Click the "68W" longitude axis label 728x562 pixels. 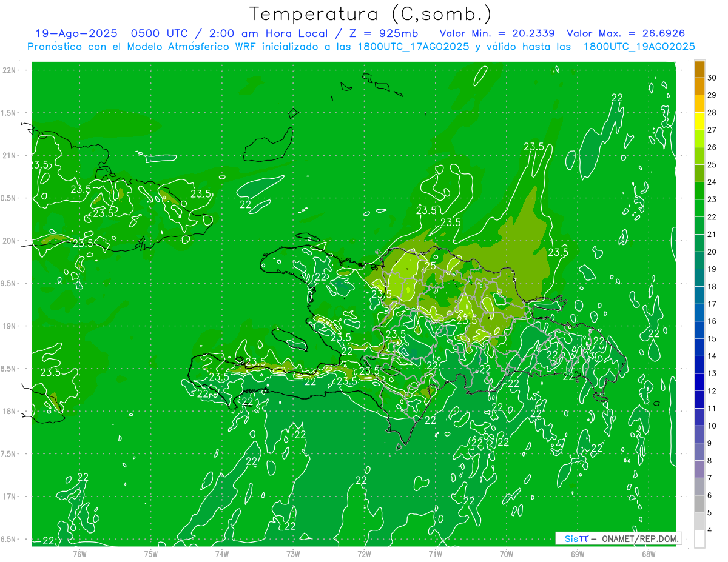pos(649,554)
